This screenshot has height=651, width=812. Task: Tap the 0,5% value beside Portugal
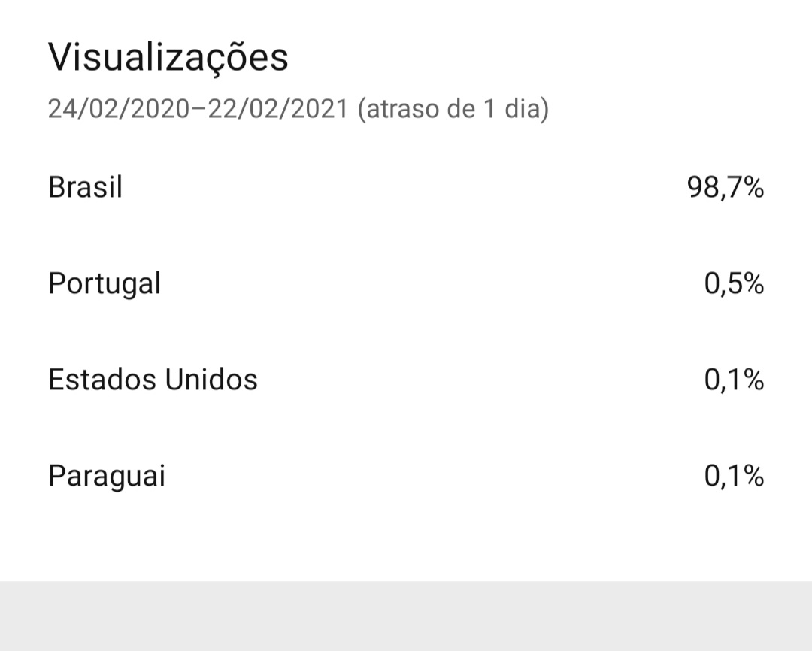pos(734,284)
